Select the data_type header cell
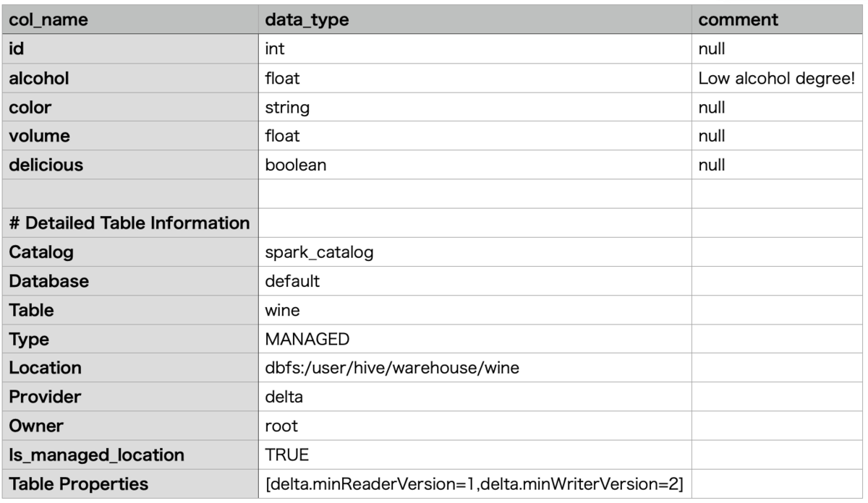Viewport: 868px width, 503px height. point(475,22)
